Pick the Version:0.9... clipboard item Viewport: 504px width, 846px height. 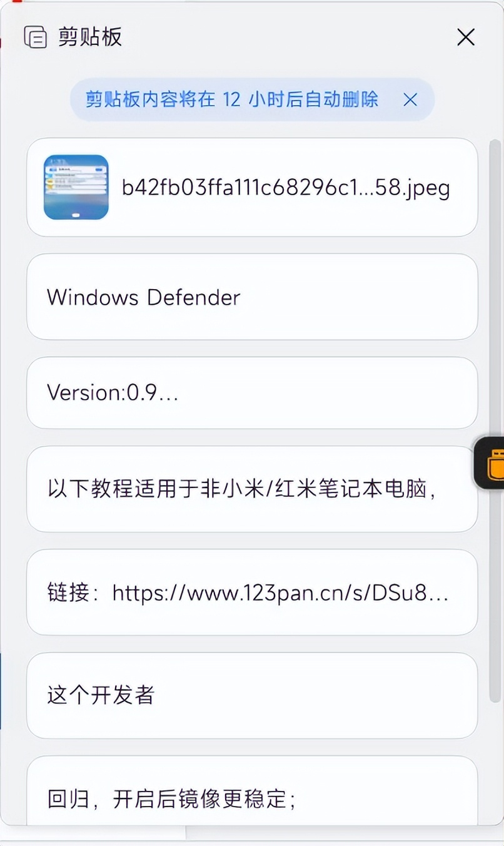tap(252, 393)
